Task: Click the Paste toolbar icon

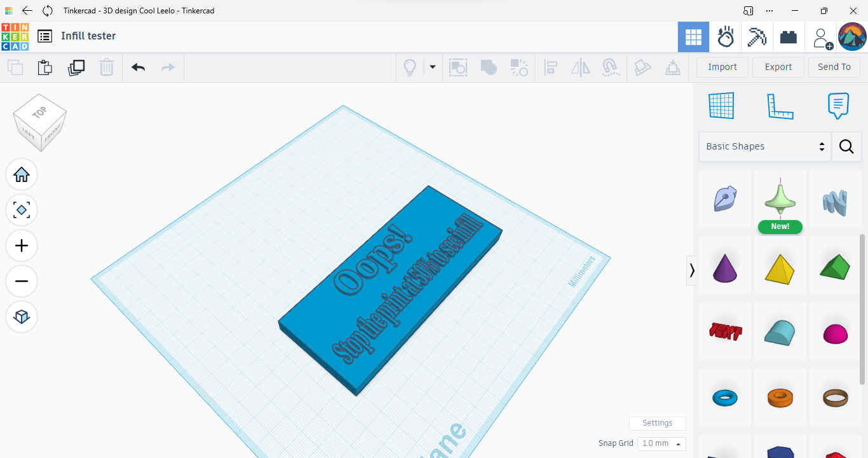Action: (44, 67)
